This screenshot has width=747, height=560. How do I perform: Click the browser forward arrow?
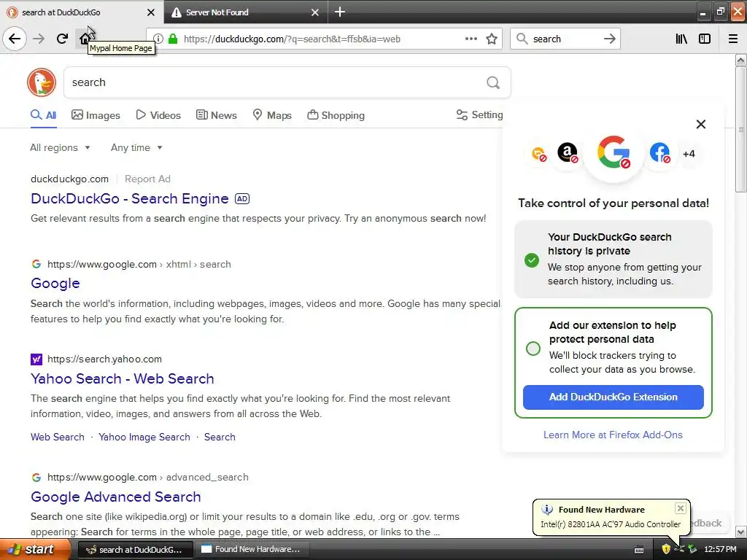(x=39, y=39)
